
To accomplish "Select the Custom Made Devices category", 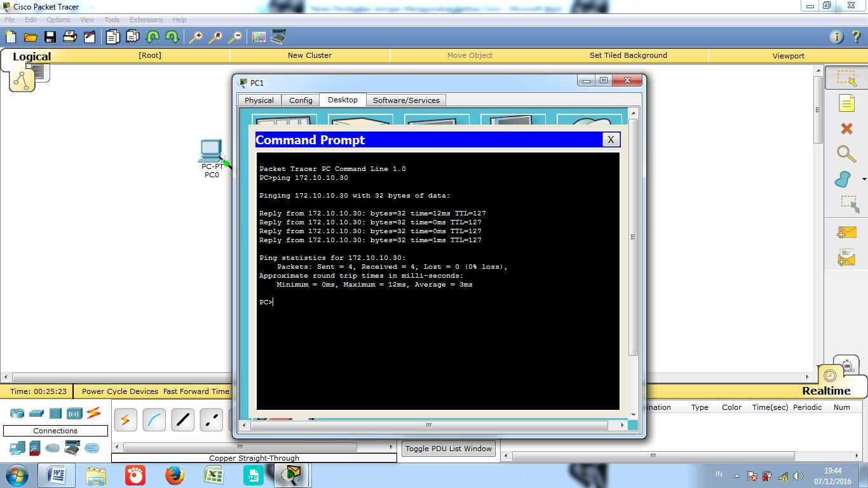I will pos(72,448).
